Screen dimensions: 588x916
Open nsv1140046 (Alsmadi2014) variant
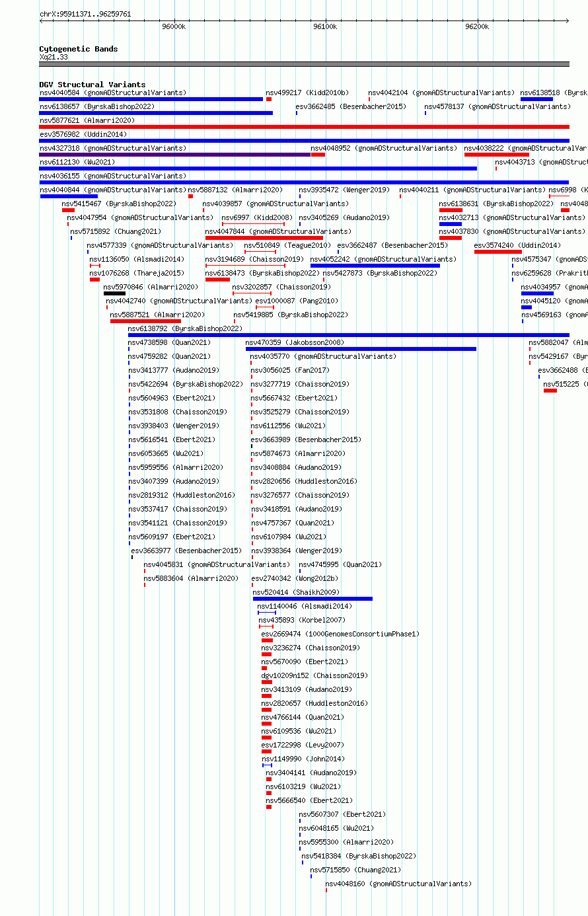tap(305, 606)
